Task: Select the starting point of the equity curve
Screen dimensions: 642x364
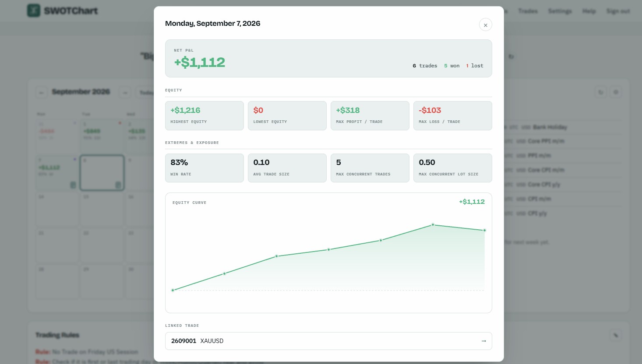Action: tap(173, 290)
